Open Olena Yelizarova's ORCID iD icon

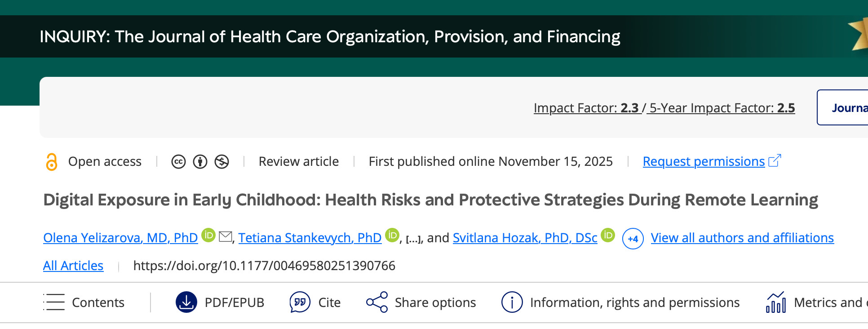(208, 235)
